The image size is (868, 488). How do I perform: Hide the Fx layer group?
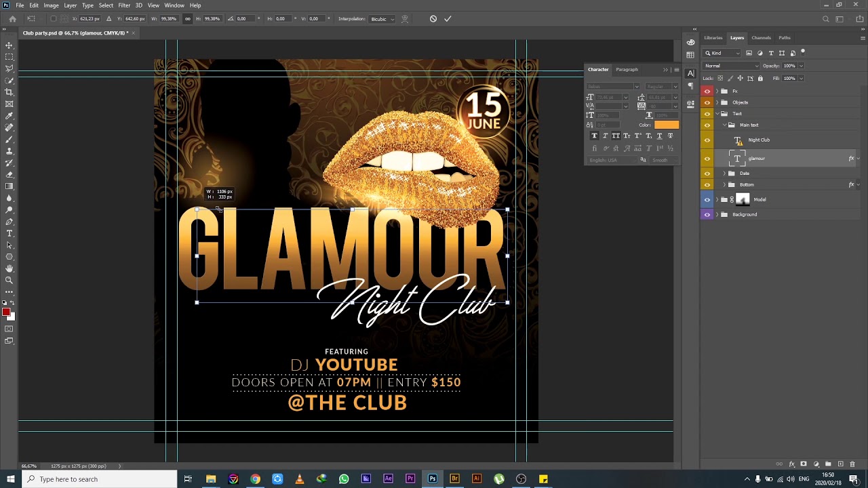pos(707,91)
